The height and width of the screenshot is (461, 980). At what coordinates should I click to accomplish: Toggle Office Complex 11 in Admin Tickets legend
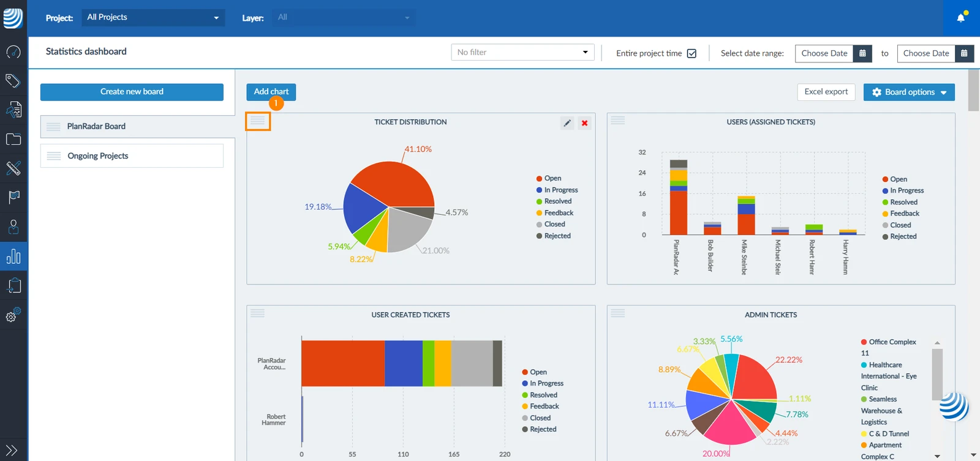click(889, 347)
